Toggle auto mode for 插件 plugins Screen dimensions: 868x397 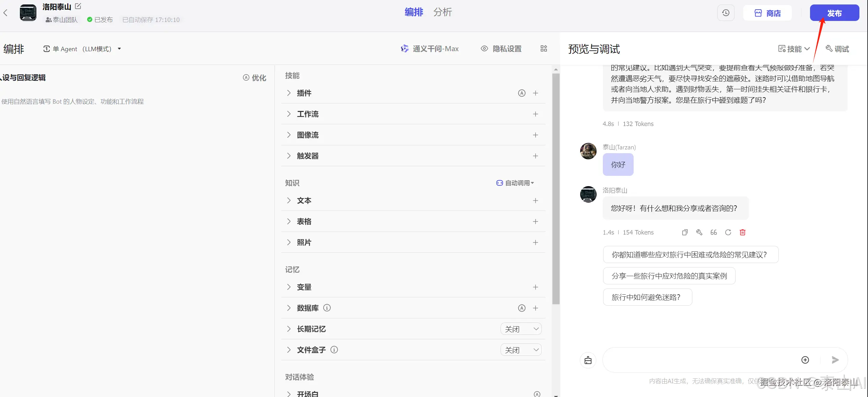[521, 93]
